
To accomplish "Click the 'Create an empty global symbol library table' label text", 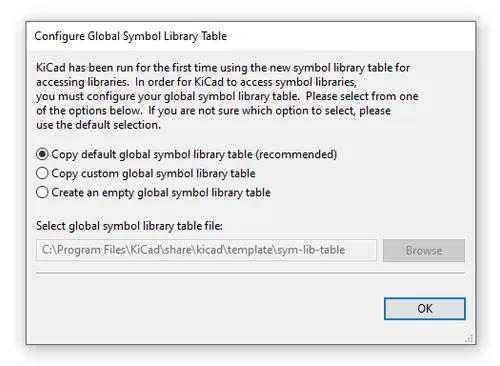I will pos(161,193).
